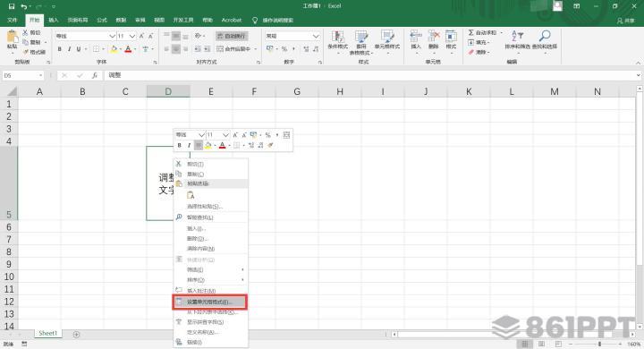The width and height of the screenshot is (644, 349).
Task: Click the vertical scrollbar
Action: click(x=640, y=177)
